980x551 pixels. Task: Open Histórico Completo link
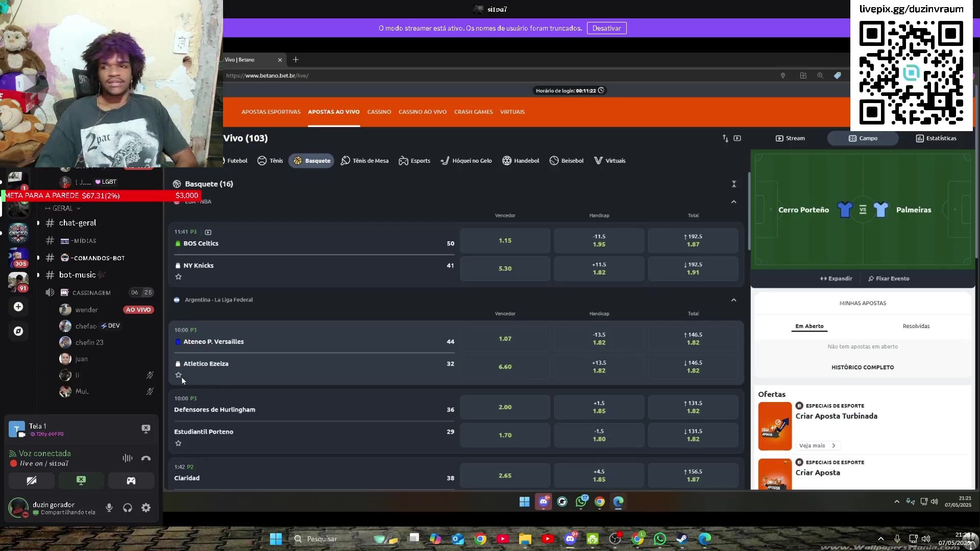(863, 367)
